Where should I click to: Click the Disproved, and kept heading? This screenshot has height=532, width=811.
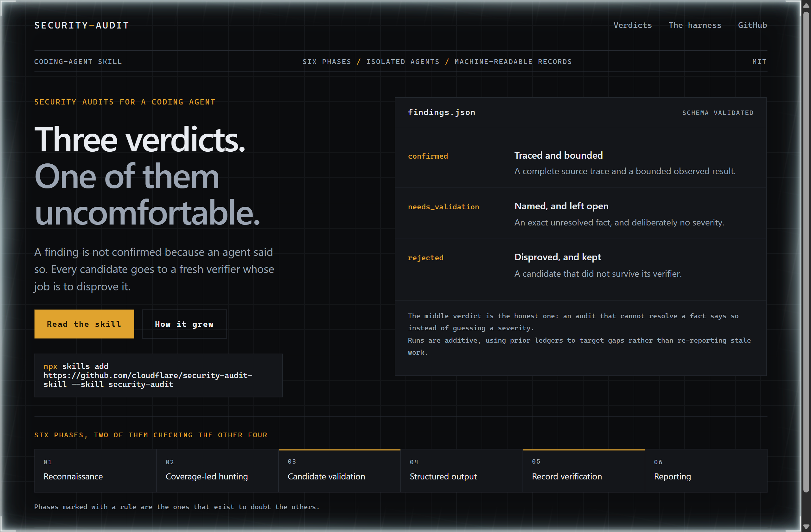click(558, 257)
